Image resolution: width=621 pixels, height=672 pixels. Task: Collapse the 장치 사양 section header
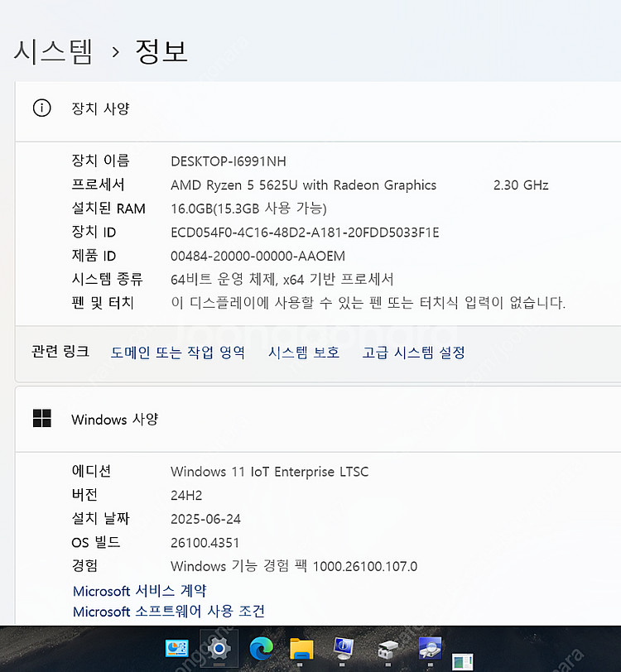coord(318,112)
